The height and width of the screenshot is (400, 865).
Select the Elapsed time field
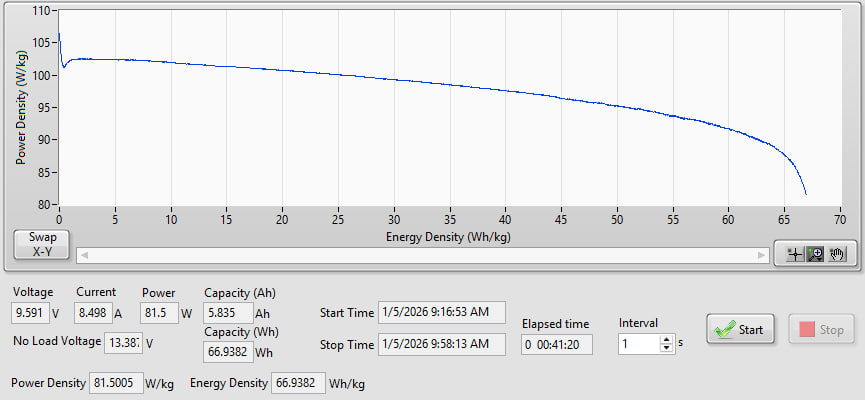tap(557, 344)
